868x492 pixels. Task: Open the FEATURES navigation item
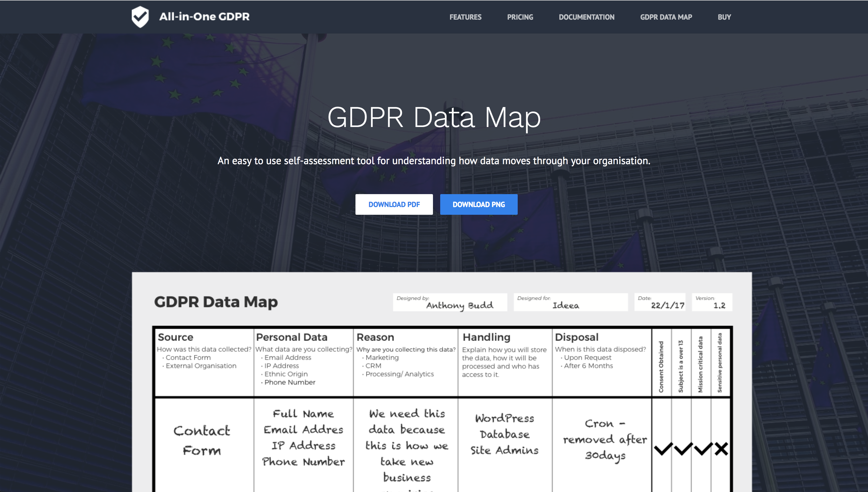point(466,17)
